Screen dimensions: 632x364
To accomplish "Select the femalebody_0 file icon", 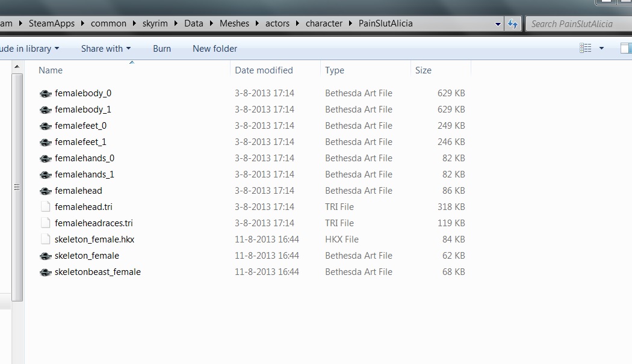I will pyautogui.click(x=46, y=93).
